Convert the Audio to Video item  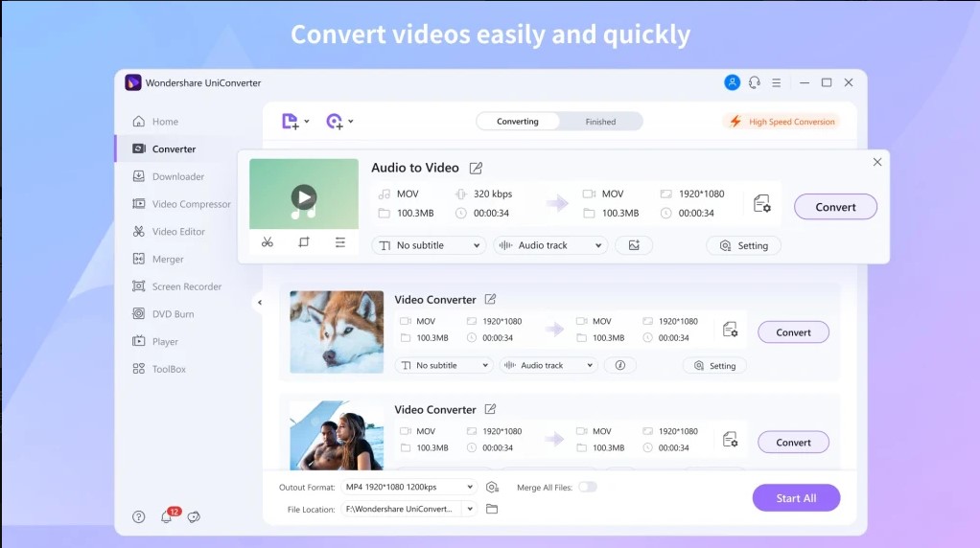pos(835,207)
